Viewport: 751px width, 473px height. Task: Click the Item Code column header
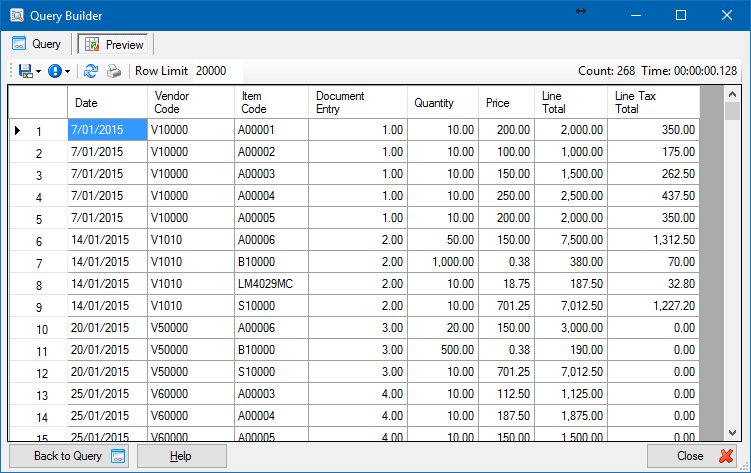pyautogui.click(x=271, y=102)
